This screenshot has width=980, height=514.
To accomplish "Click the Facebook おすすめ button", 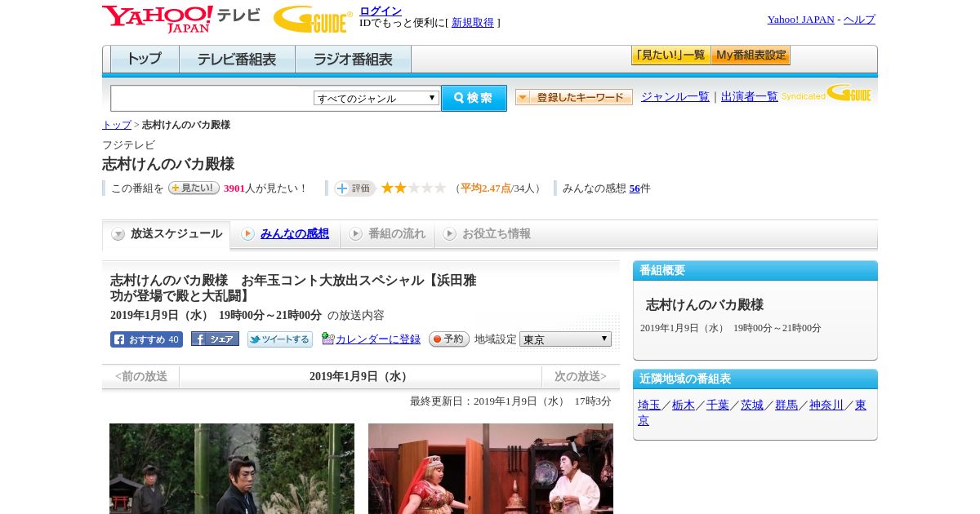I will pyautogui.click(x=146, y=339).
